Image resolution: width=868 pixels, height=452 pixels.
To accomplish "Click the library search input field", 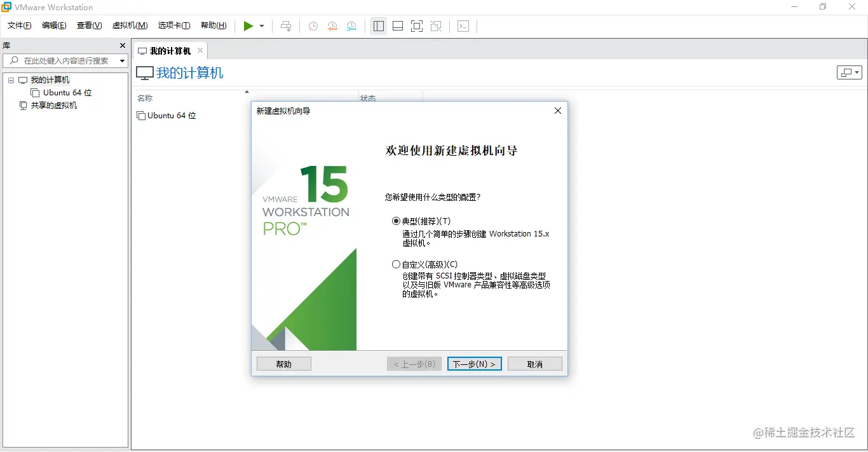I will [x=65, y=60].
